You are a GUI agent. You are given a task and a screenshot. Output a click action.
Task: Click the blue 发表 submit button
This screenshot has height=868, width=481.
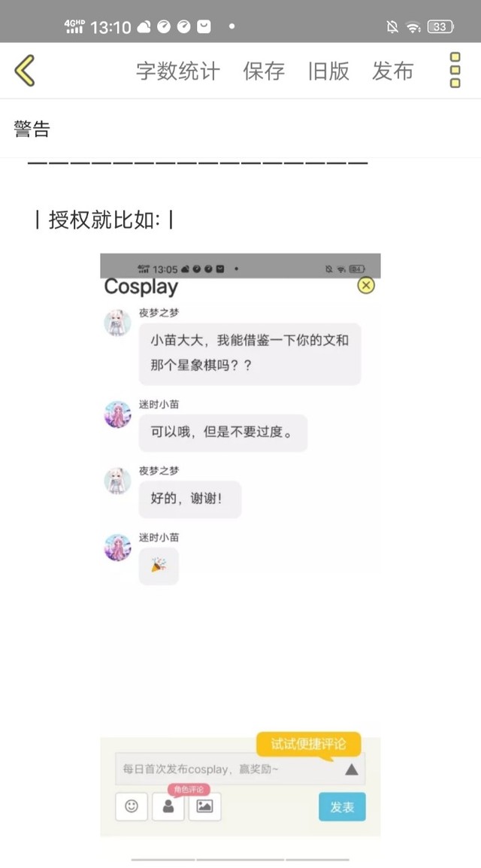point(342,806)
